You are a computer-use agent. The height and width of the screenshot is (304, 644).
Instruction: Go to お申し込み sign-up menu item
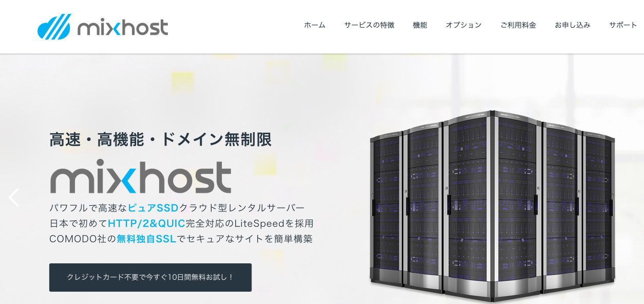(x=573, y=25)
